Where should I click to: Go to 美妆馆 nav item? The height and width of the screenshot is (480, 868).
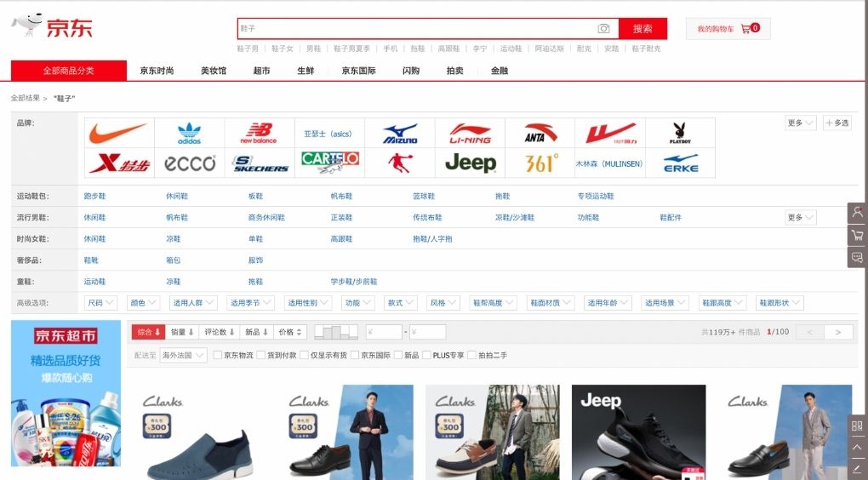tap(213, 71)
